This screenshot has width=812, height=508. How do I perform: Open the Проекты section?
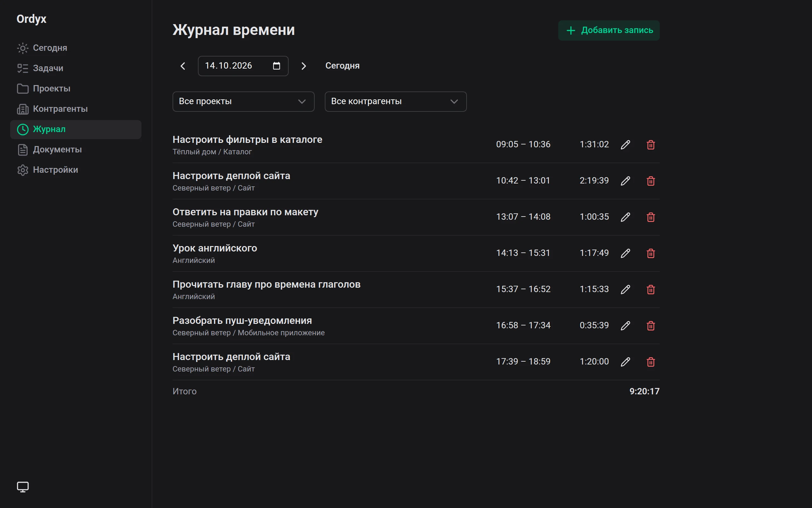(76, 89)
